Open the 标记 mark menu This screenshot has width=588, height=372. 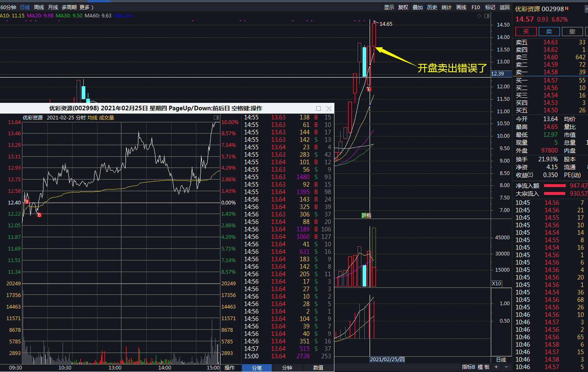pos(490,7)
